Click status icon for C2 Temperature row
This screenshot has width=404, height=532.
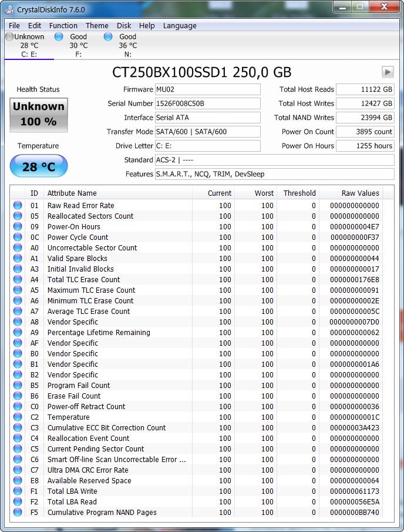[18, 417]
